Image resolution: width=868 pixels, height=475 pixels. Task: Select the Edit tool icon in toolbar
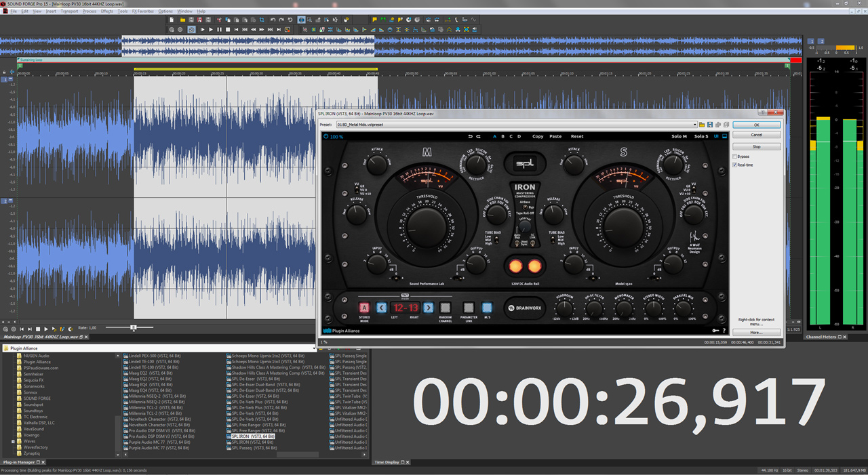301,20
